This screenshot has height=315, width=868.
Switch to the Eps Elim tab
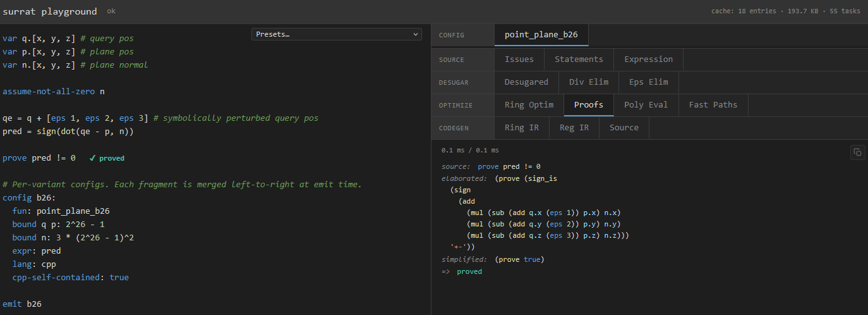(649, 82)
